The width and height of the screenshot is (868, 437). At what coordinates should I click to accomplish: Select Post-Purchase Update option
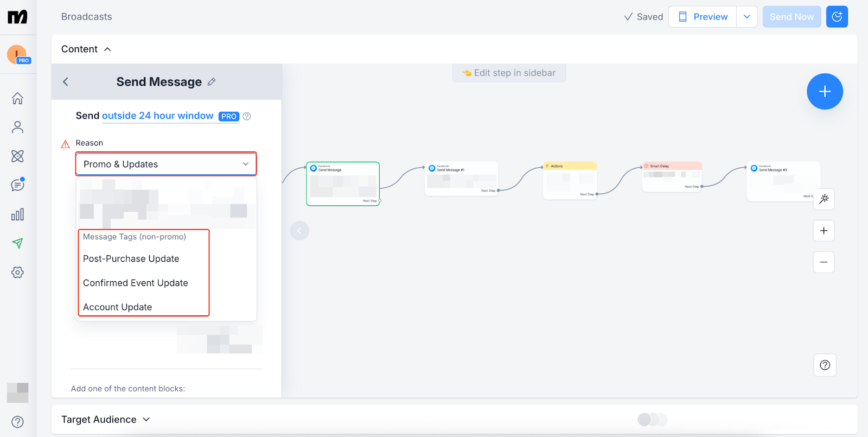tap(131, 259)
